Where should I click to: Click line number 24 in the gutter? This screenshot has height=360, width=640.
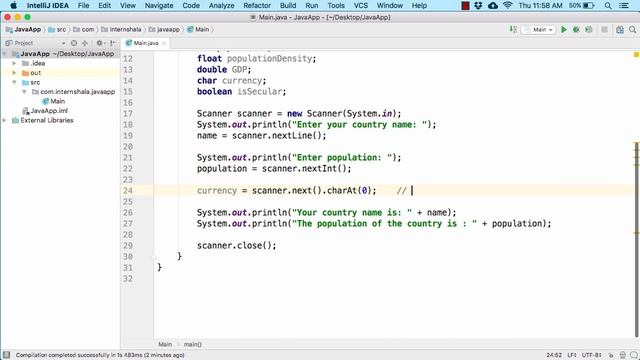click(x=128, y=191)
